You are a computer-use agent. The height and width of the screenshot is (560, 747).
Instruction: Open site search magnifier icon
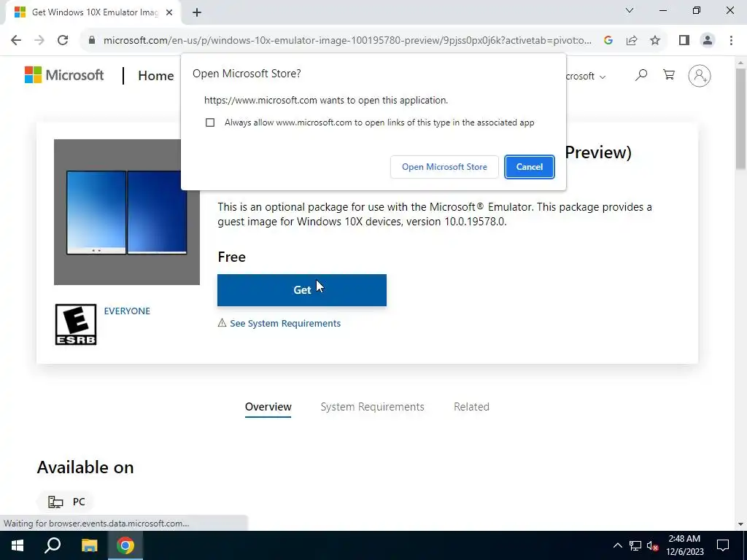[641, 75]
